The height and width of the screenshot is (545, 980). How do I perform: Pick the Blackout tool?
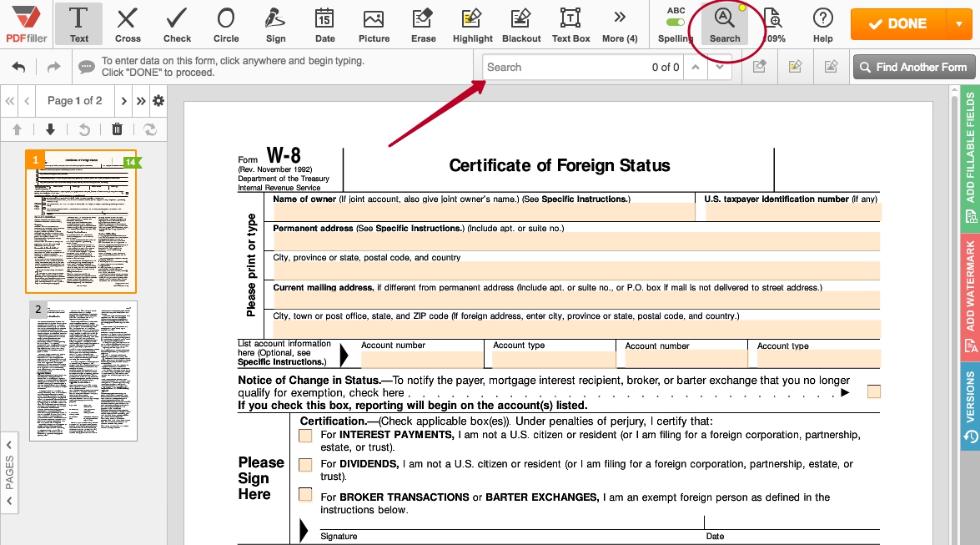point(521,23)
